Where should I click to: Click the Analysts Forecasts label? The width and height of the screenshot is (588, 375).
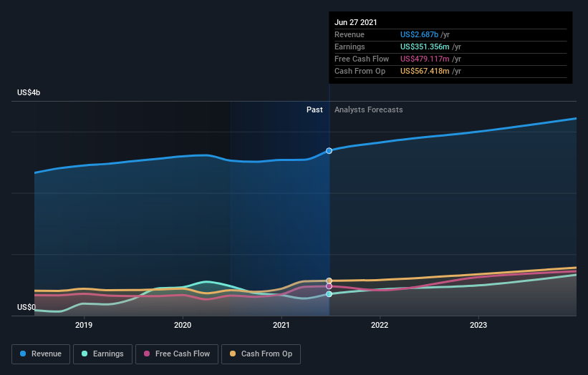(369, 109)
